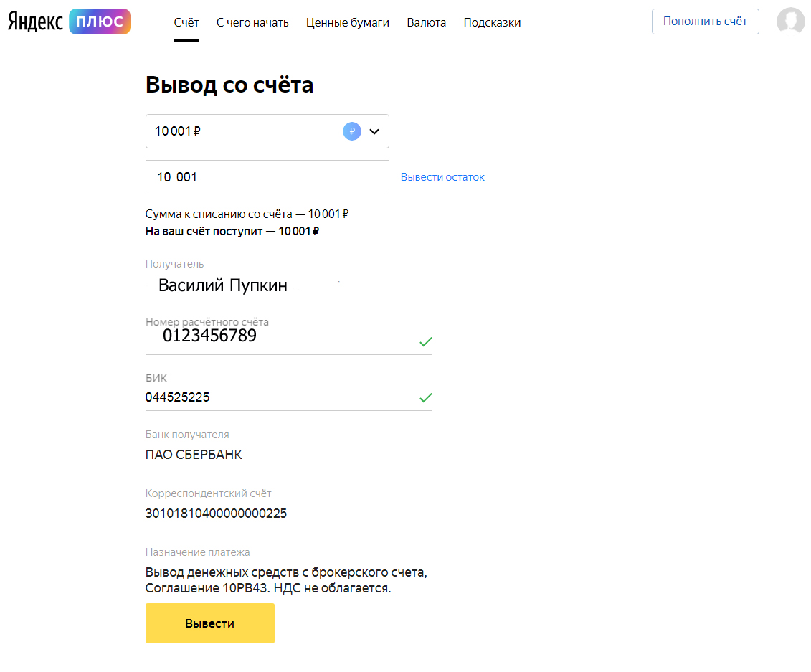Screen dimensions: 811x672
Task: Click the Получатель label
Action: (x=174, y=264)
